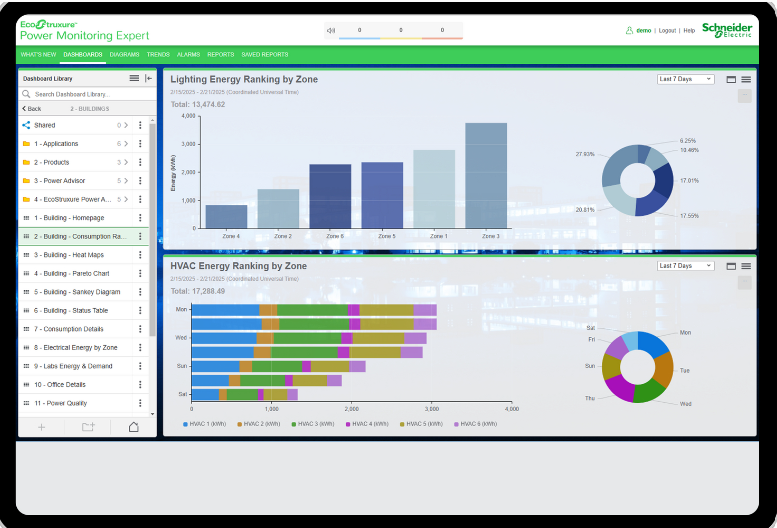Screen dimensions: 777x528
Task: Click in the Search Dashboard Library field
Action: pyautogui.click(x=87, y=94)
